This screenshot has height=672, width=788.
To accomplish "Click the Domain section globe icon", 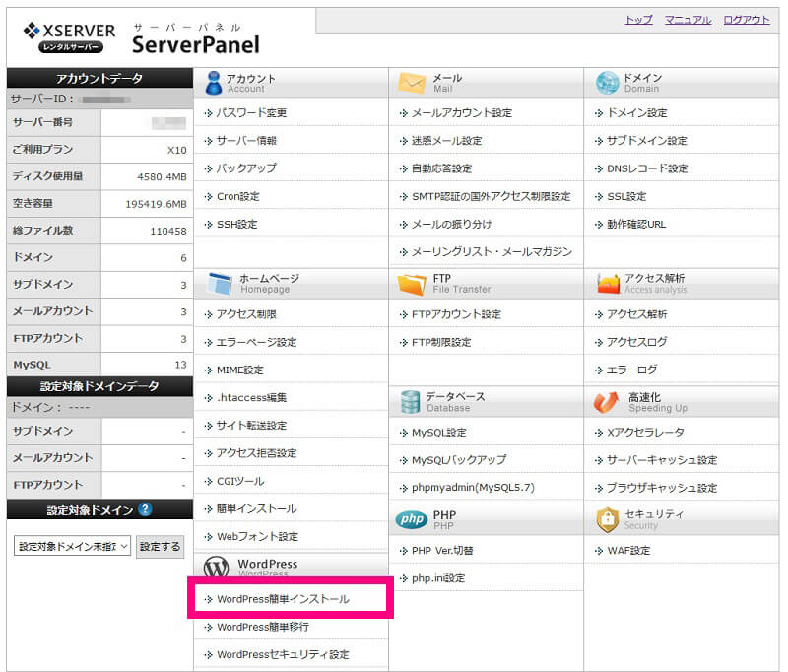I will tap(607, 83).
